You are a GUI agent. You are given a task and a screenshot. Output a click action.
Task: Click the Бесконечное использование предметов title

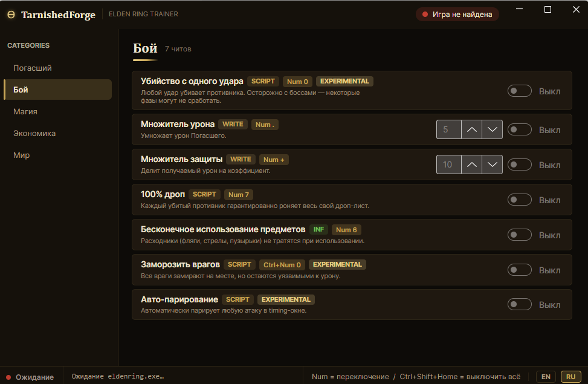tap(223, 229)
